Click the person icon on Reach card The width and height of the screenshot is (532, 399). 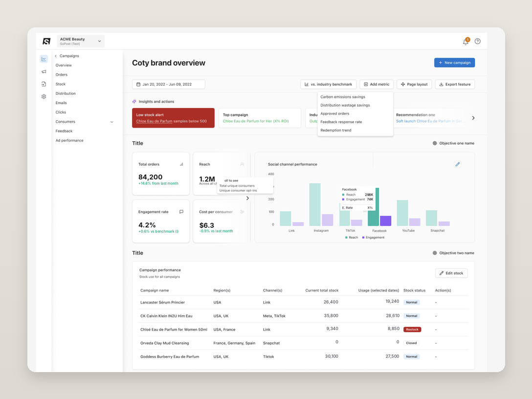click(x=242, y=164)
